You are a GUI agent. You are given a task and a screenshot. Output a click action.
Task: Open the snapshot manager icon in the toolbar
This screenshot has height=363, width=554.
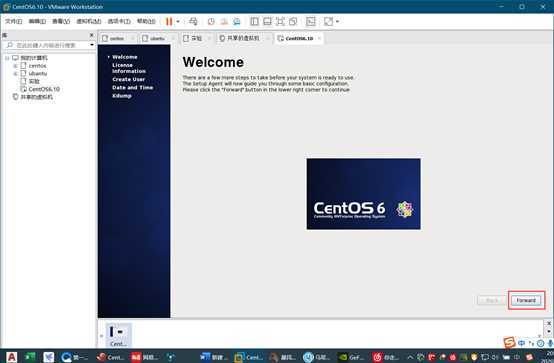click(x=237, y=22)
